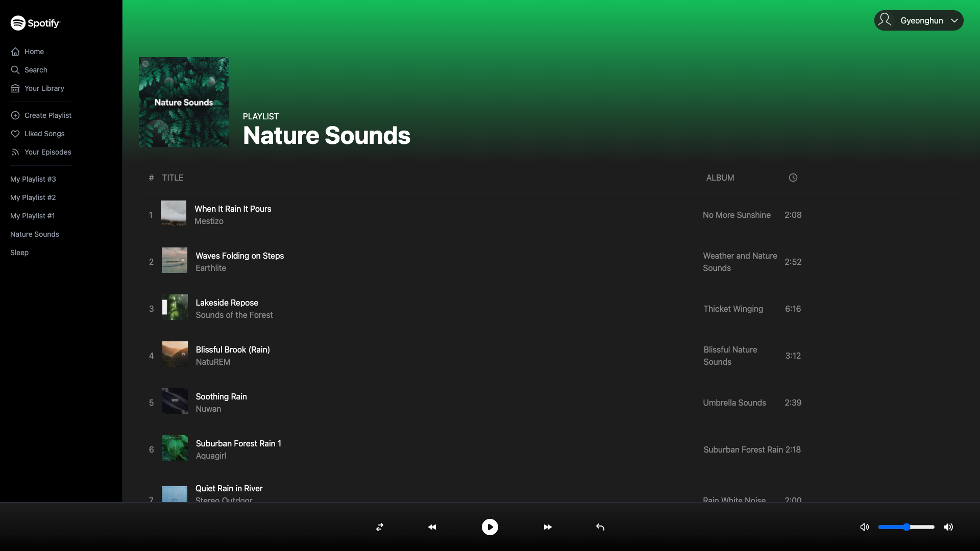Click the Lakeside Repose cover art
This screenshot has width=980, height=551.
(x=175, y=307)
